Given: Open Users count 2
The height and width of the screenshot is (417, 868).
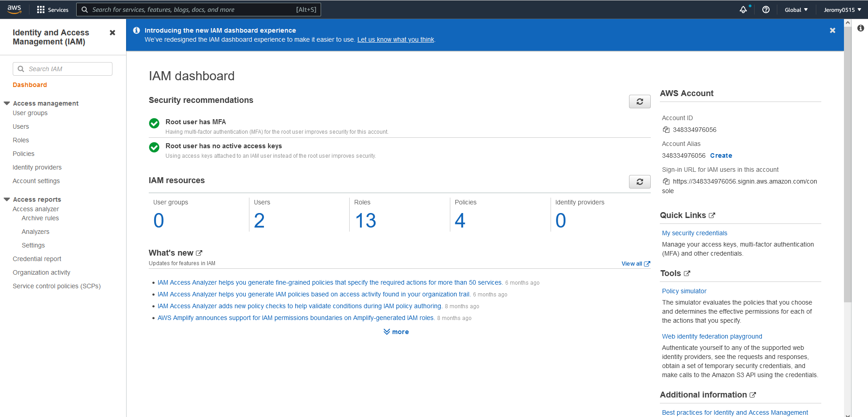Looking at the screenshot, I should point(259,221).
